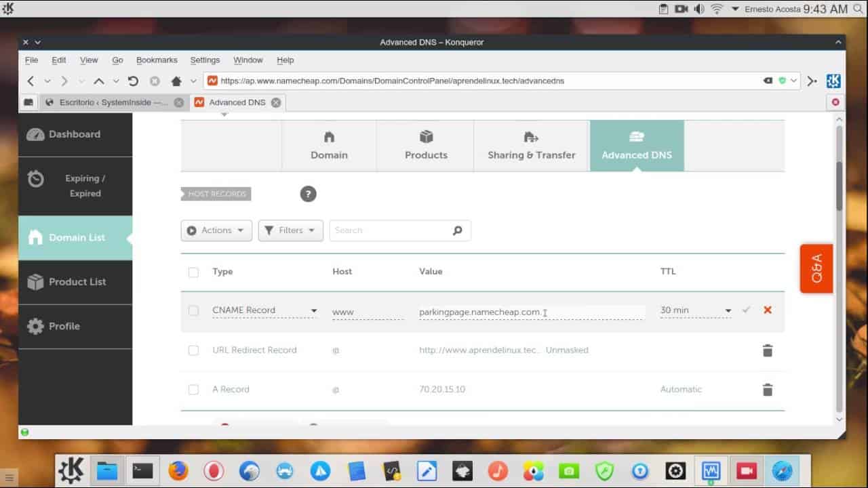Viewport: 868px width, 488px height.
Task: Reload the page with the refresh icon
Action: coord(133,81)
